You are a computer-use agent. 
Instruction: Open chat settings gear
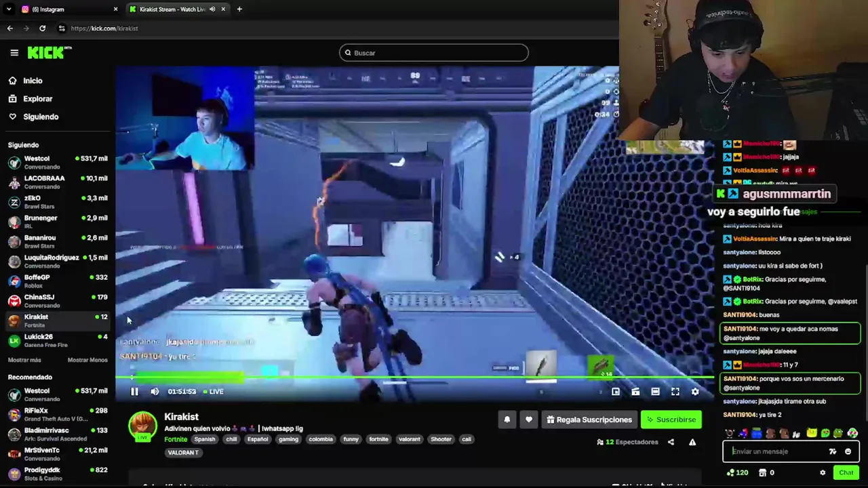[x=823, y=472]
